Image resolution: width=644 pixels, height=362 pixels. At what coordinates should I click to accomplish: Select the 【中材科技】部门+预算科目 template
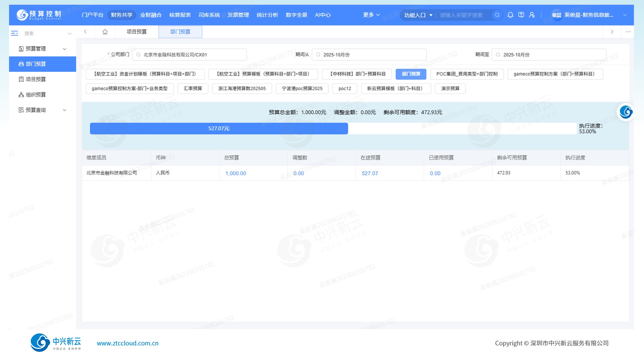coord(357,74)
